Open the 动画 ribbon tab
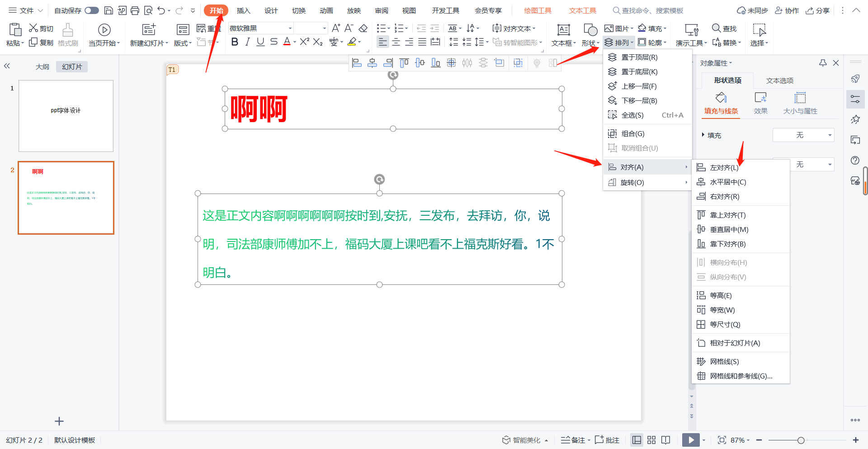The width and height of the screenshot is (868, 449). (x=326, y=10)
